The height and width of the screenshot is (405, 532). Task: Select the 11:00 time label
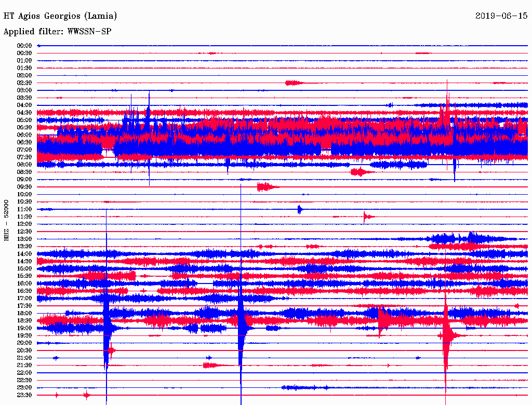24,209
